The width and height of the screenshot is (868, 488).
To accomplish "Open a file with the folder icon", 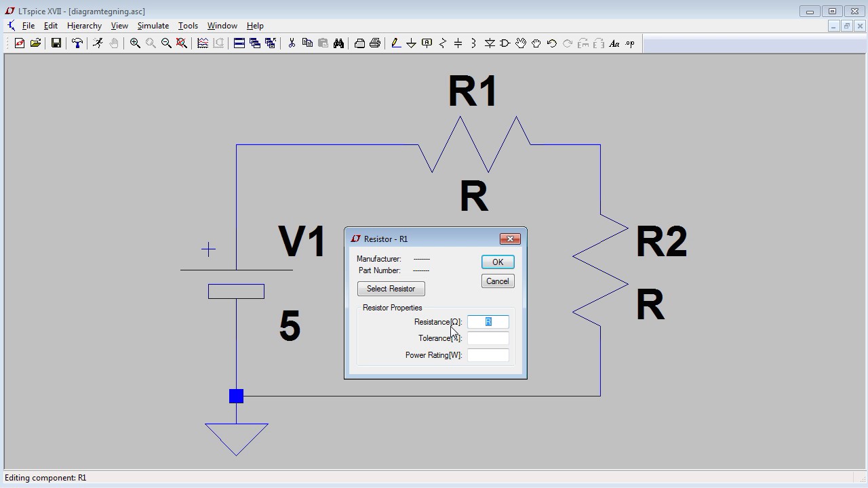I will [x=35, y=43].
